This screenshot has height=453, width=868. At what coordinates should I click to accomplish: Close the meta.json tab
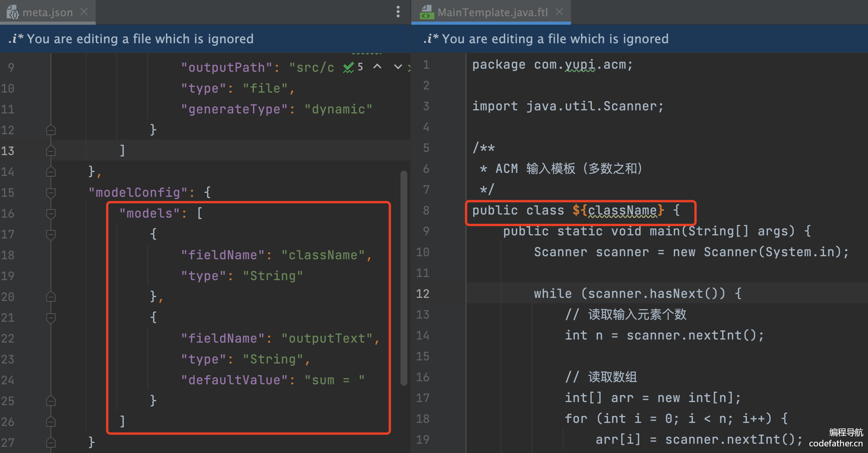[x=84, y=12]
